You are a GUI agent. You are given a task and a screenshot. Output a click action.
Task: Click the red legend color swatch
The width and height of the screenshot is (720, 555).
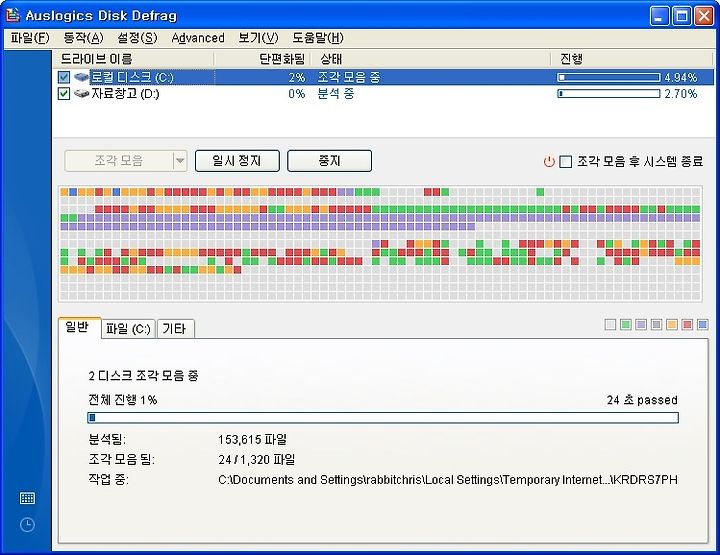pos(687,325)
